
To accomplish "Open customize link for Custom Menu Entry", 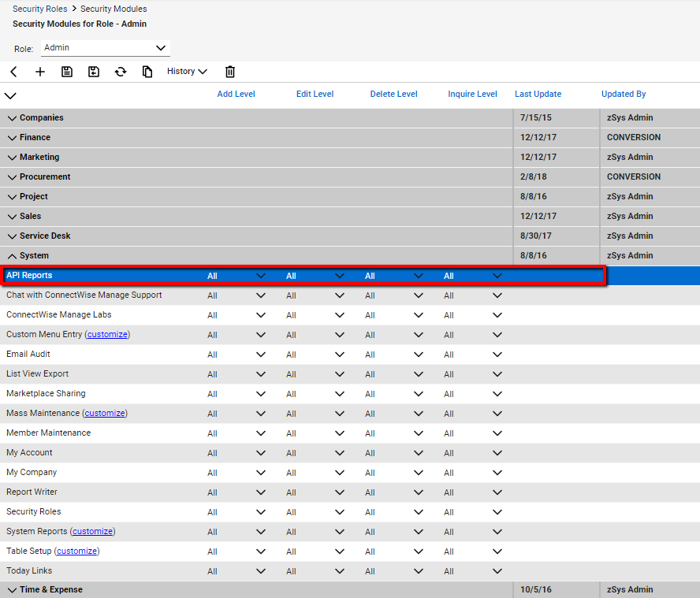I will [107, 334].
